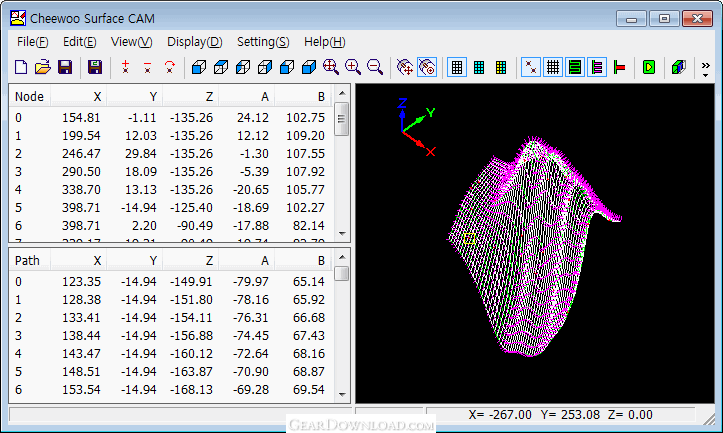Image resolution: width=723 pixels, height=433 pixels.
Task: Toggle the mouse rotate mode icon
Action: click(427, 67)
